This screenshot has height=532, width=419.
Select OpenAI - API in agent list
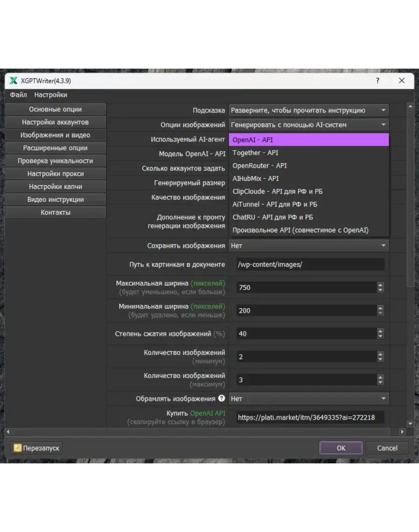[309, 140]
